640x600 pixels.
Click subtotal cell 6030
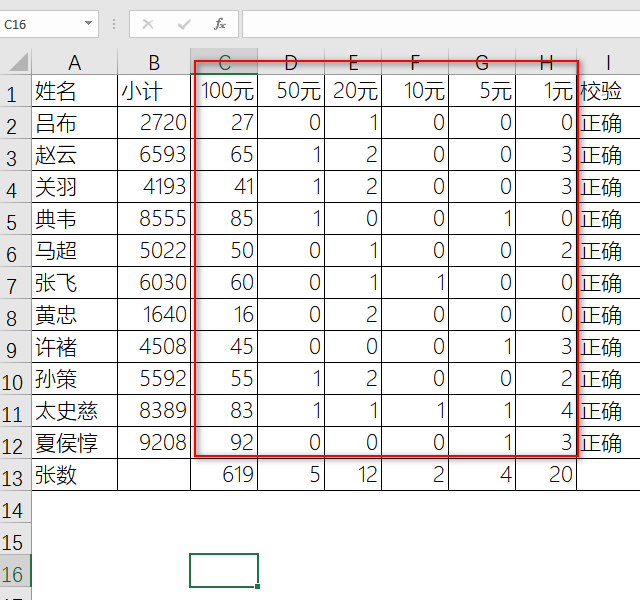[x=154, y=283]
